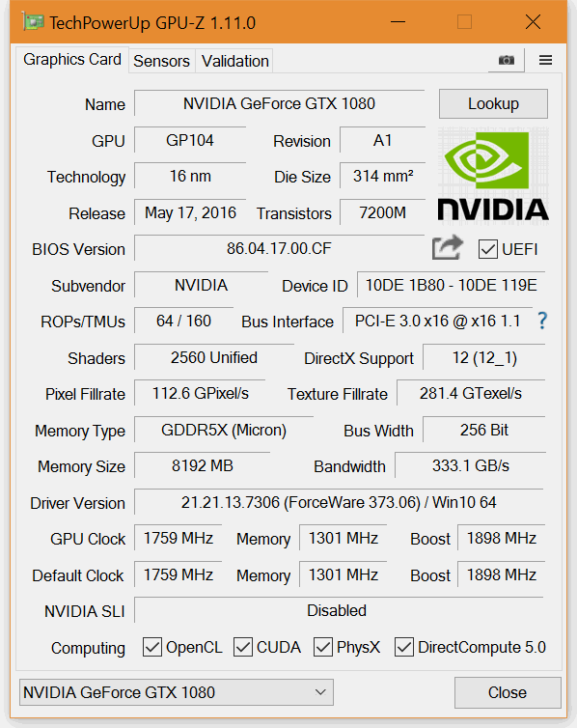
Task: Click the Lookup button
Action: [x=493, y=104]
